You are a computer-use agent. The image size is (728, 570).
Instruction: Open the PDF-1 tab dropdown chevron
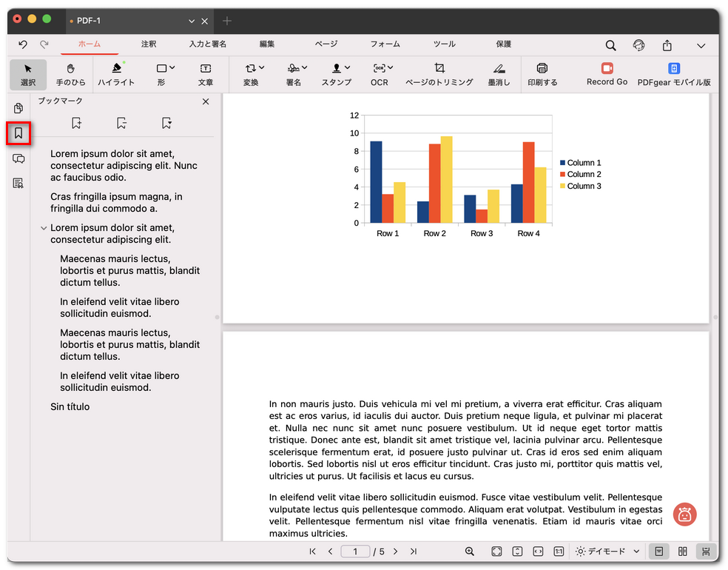(192, 21)
